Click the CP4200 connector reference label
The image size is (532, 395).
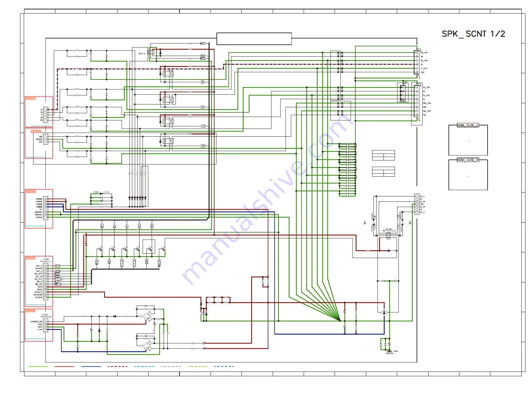(46, 259)
